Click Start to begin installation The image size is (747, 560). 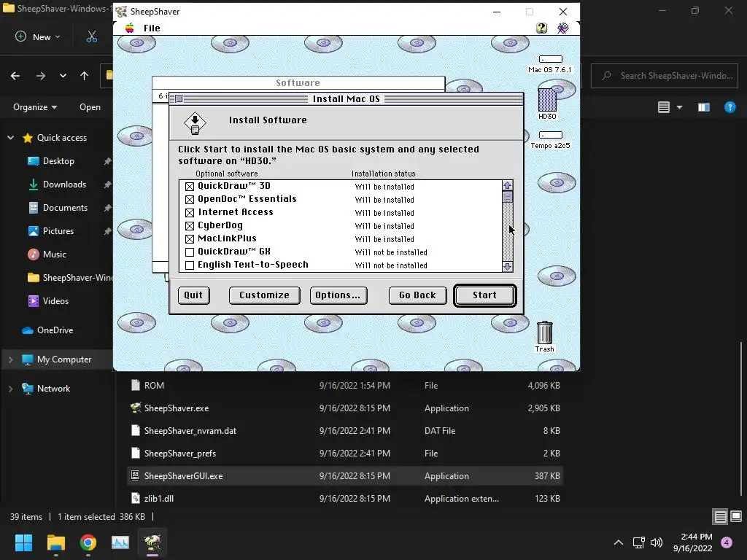tap(484, 295)
